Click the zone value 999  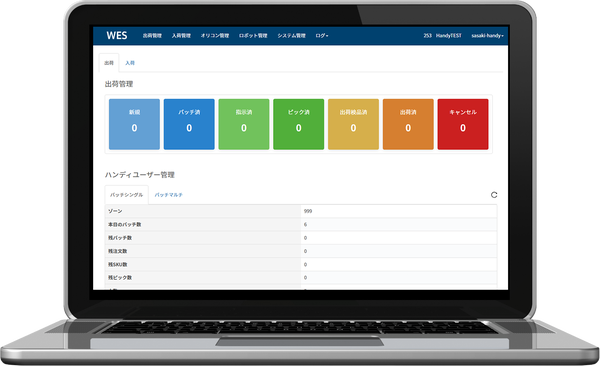(x=308, y=211)
